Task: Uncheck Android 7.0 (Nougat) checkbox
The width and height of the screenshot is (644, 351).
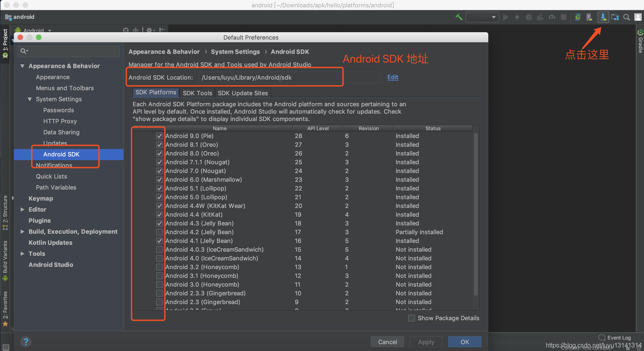Action: click(159, 171)
